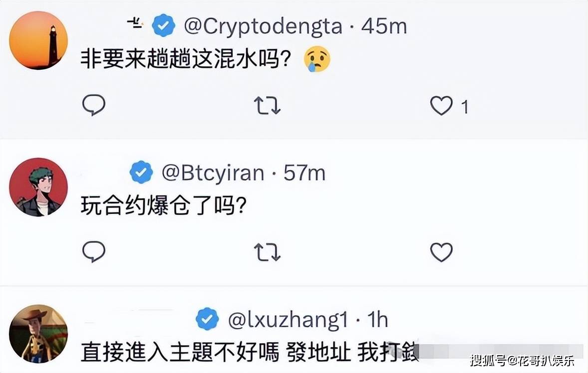Click the reply icon under @Cryptodengta's comment
The image size is (588, 373).
(93, 105)
